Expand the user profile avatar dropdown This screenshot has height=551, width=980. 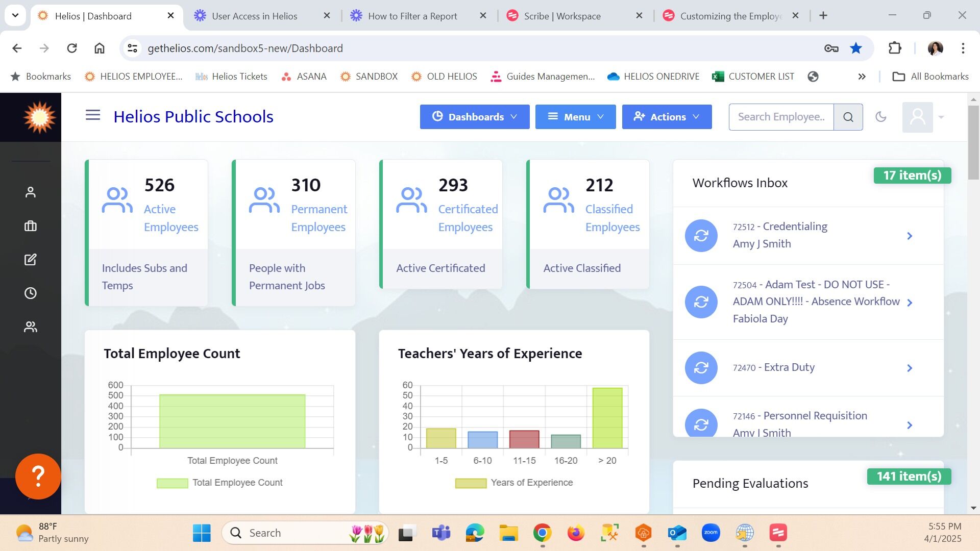click(924, 117)
